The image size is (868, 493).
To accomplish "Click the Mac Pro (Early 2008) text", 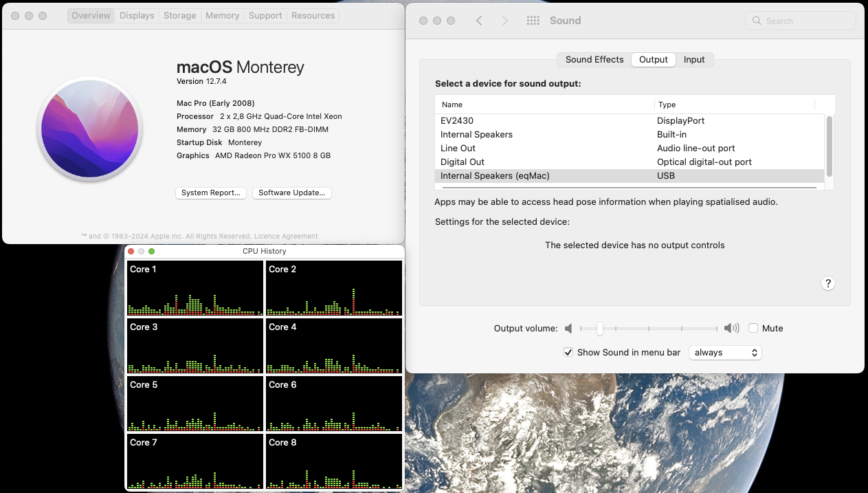I will tap(216, 103).
